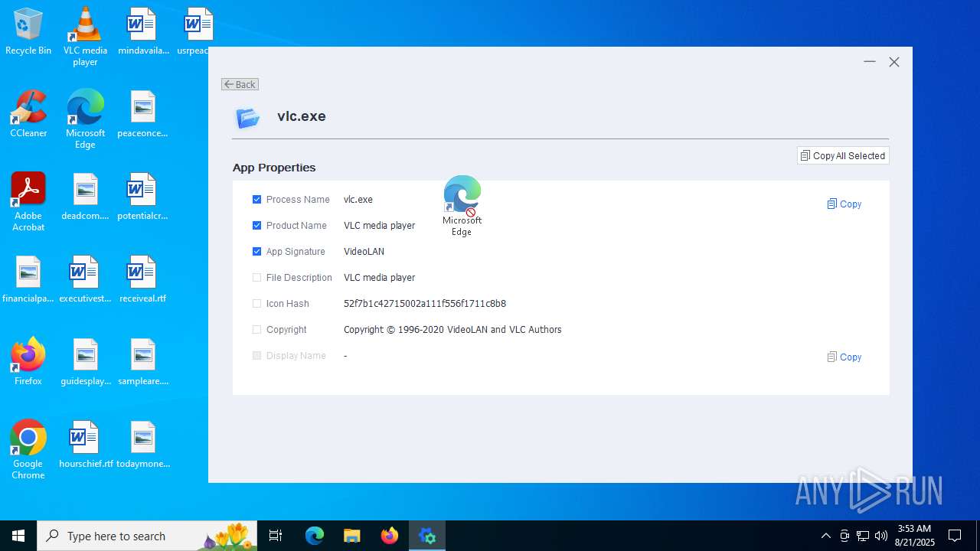Launch VLC media player desktop shortcut
The height and width of the screenshot is (551, 980).
[85, 36]
